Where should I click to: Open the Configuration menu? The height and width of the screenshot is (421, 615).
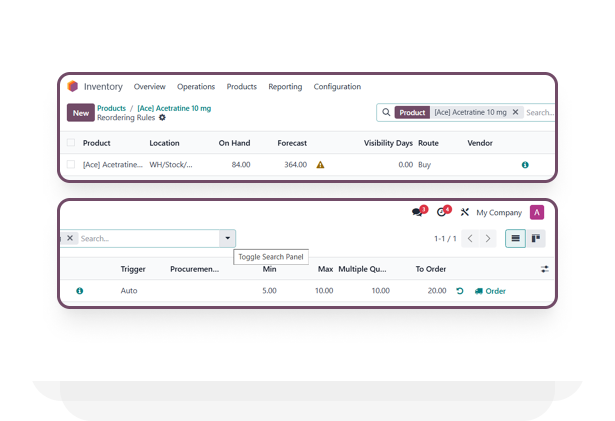point(337,86)
